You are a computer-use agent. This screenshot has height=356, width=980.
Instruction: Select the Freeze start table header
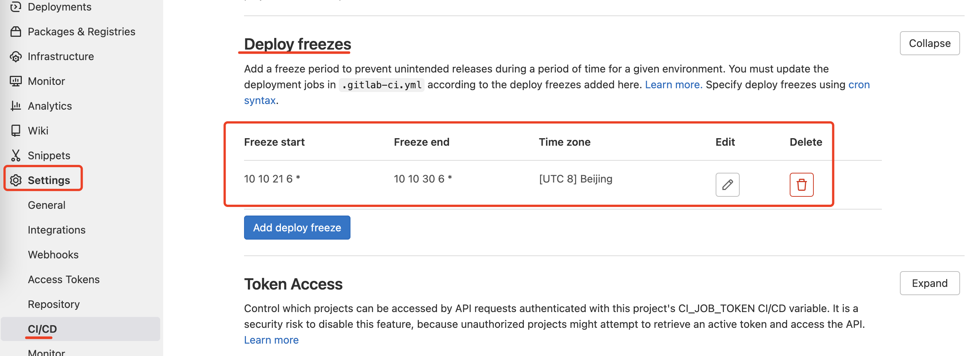274,142
